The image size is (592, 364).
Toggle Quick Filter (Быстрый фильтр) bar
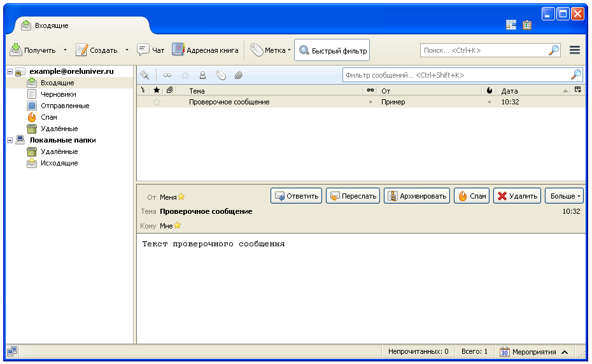[x=332, y=50]
